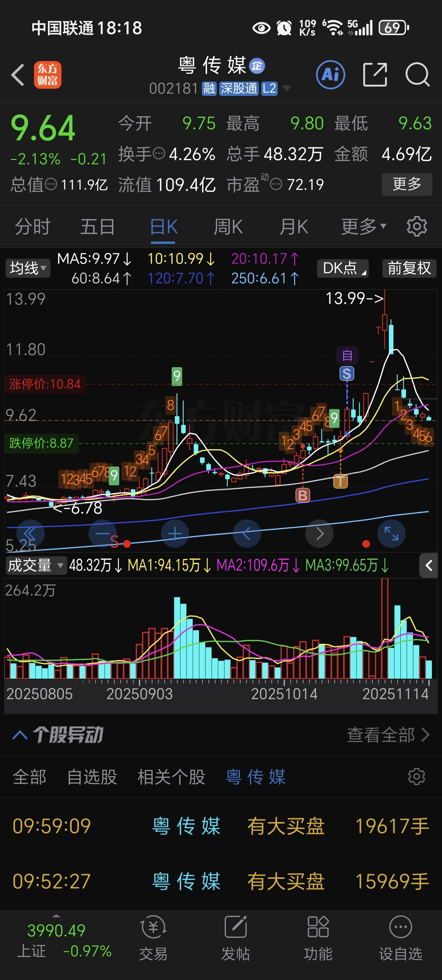Open the search magnifier icon
This screenshot has height=980, width=442.
[x=417, y=75]
